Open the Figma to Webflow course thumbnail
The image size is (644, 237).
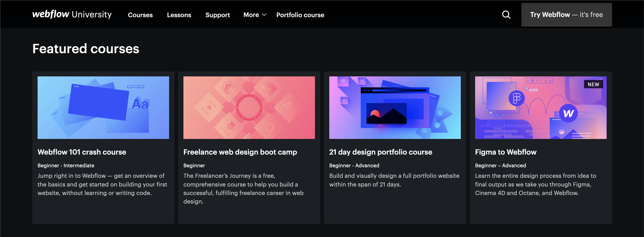point(540,108)
